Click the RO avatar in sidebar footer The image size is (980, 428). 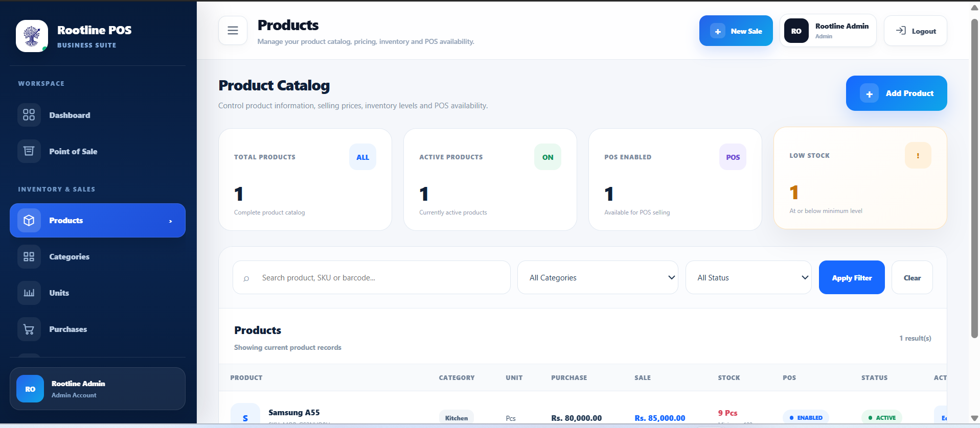30,389
